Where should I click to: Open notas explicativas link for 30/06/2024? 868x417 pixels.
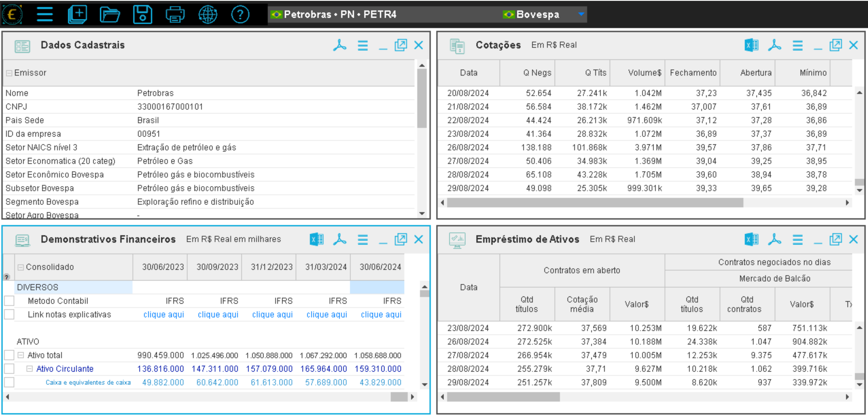tap(381, 314)
